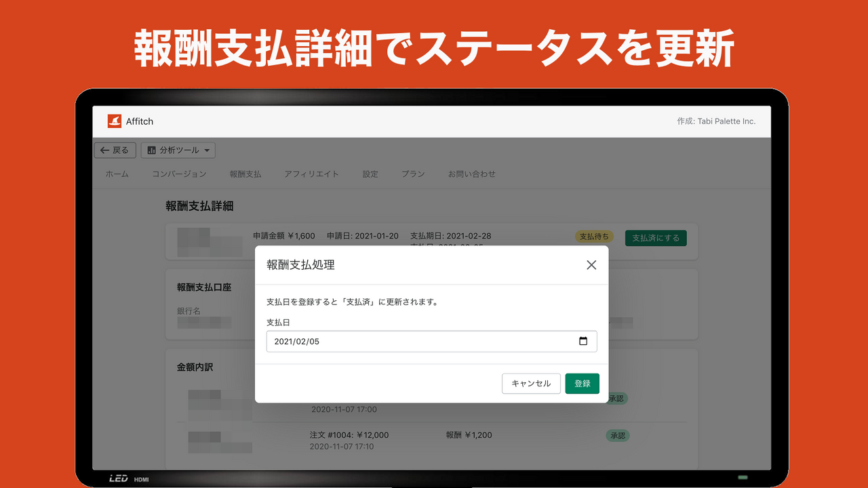
Task: Open the お問い合わせ tab
Action: (x=471, y=174)
